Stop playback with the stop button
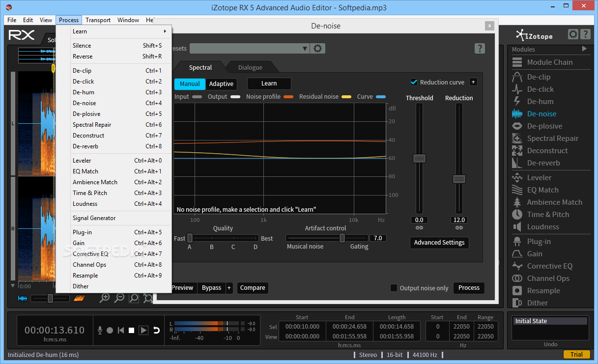The height and width of the screenshot is (364, 598). [131, 331]
